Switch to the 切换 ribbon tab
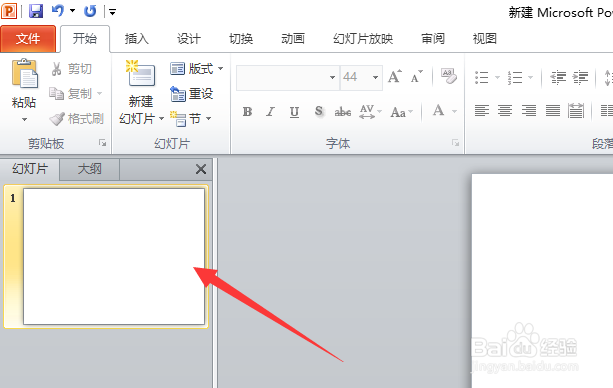Viewport: 613px width, 388px height. 241,39
